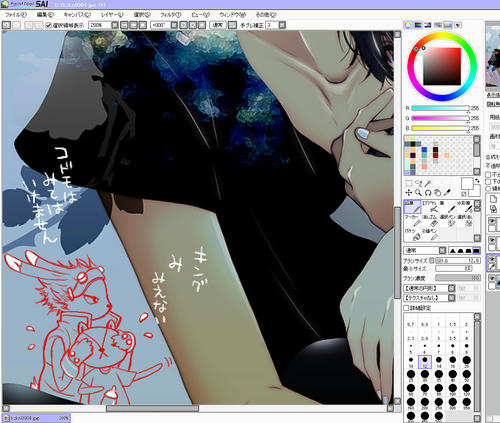
Task: Toggle the detailed settings (詳細設定) checkbox
Action: point(406,308)
